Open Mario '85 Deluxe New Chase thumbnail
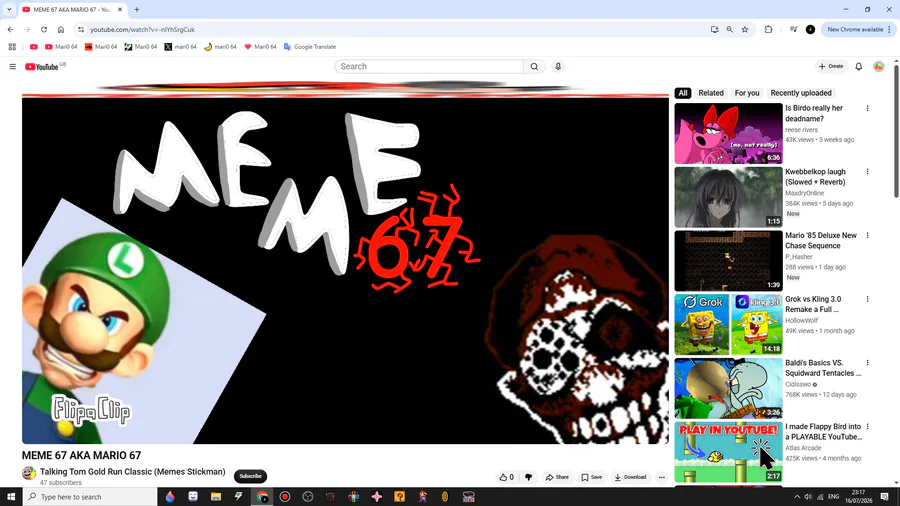Screen dimensions: 900x506 [x=728, y=261]
